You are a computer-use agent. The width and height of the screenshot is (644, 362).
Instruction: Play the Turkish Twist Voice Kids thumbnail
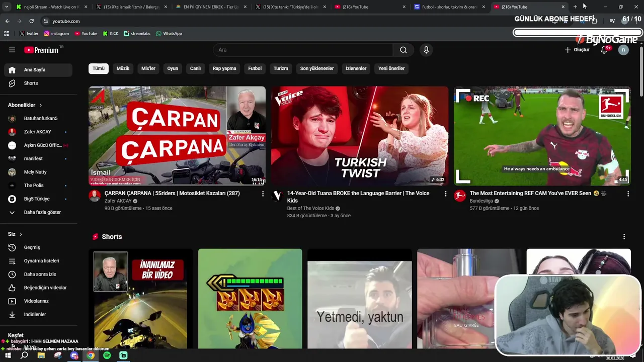(360, 136)
